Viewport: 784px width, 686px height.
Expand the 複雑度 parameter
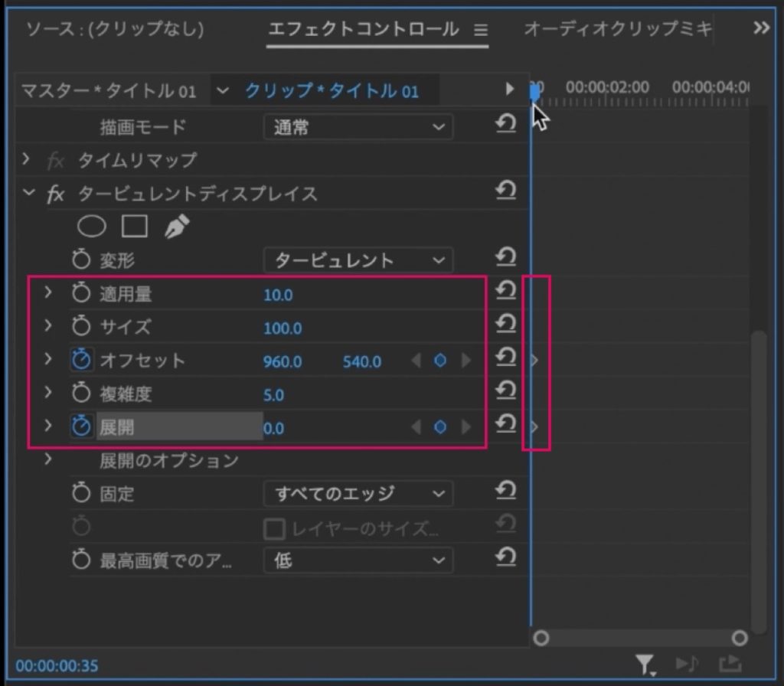coord(48,392)
